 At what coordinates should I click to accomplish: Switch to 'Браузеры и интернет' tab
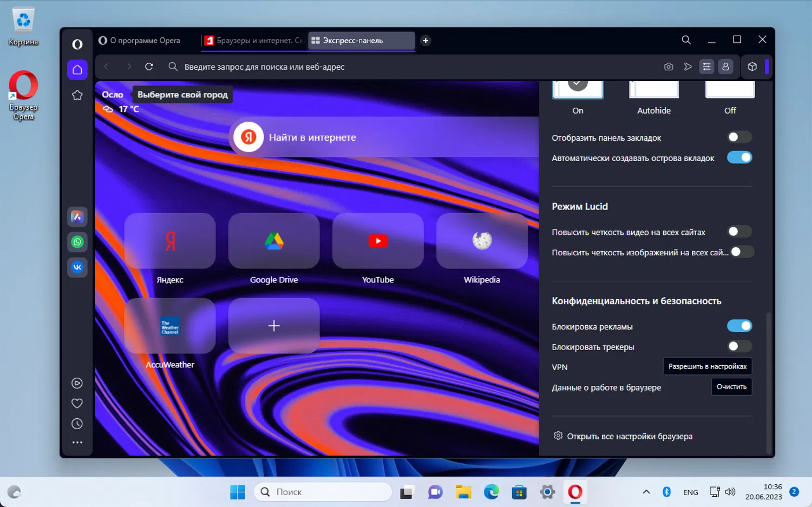[254, 41]
